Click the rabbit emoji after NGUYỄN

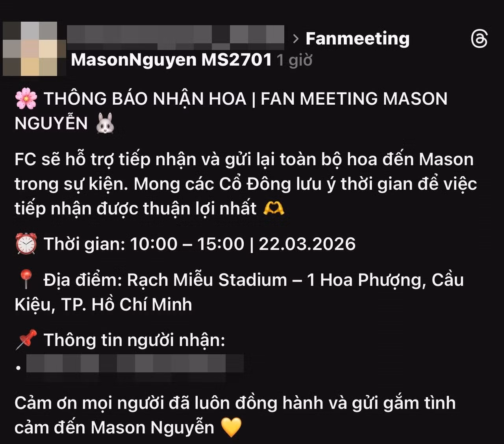point(105,123)
